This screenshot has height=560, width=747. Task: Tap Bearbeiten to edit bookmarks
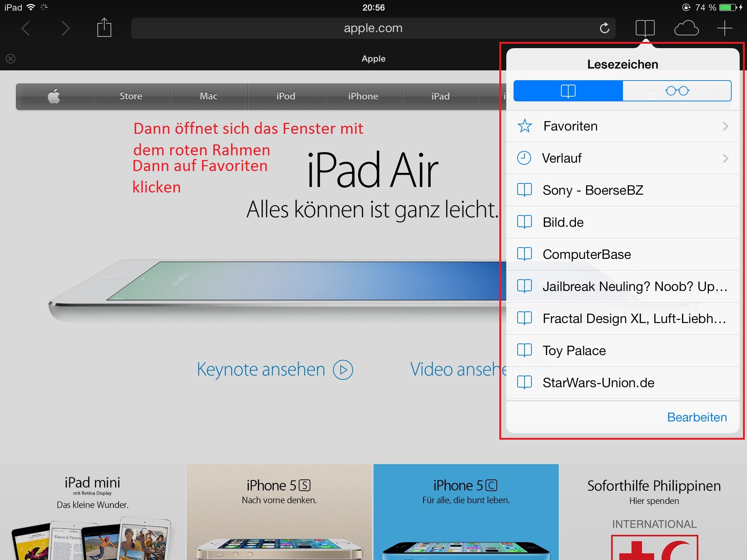697,417
